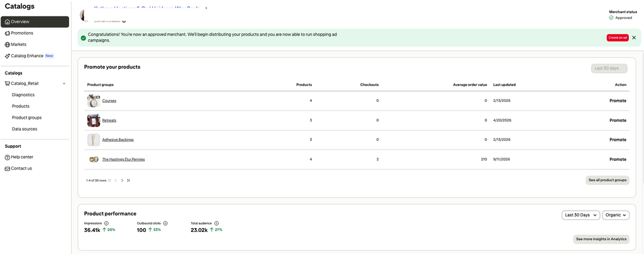Screen dimensions: 644x254
Task: Open the Organic filter dropdown
Action: [616, 215]
